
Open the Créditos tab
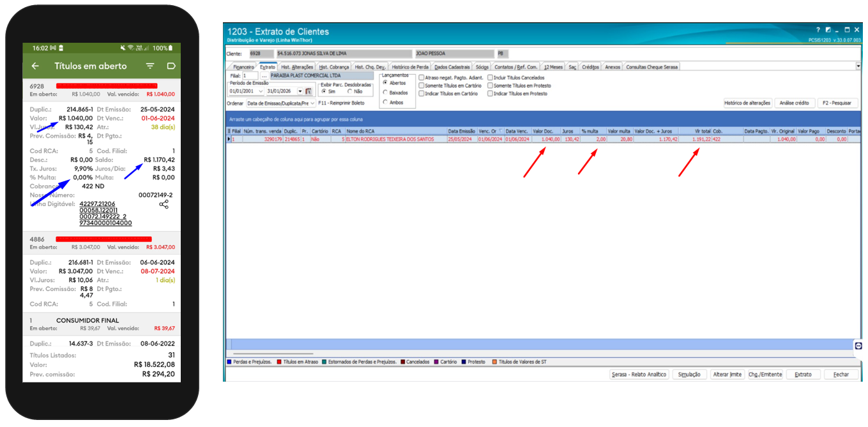pyautogui.click(x=590, y=67)
